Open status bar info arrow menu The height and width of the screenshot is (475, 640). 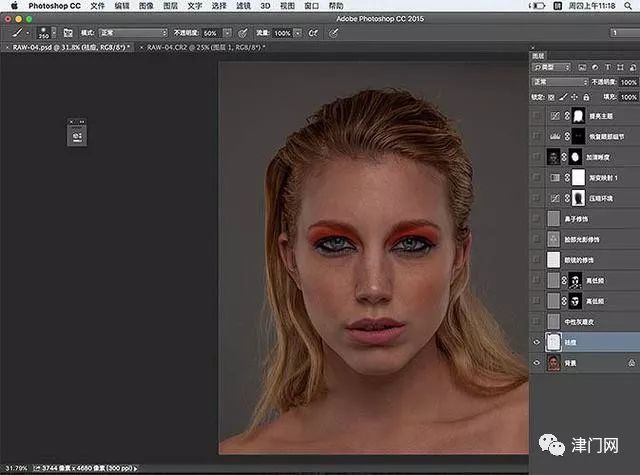click(135, 468)
